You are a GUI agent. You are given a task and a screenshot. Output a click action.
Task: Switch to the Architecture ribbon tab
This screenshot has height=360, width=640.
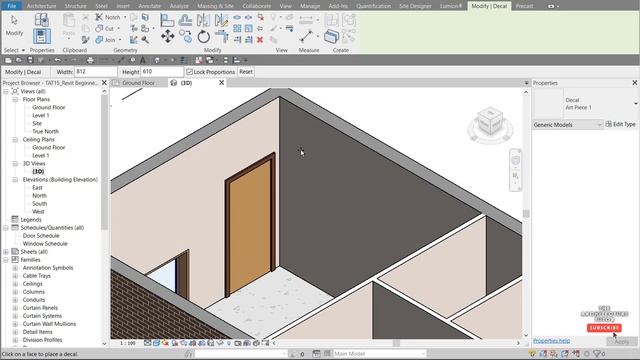point(41,6)
